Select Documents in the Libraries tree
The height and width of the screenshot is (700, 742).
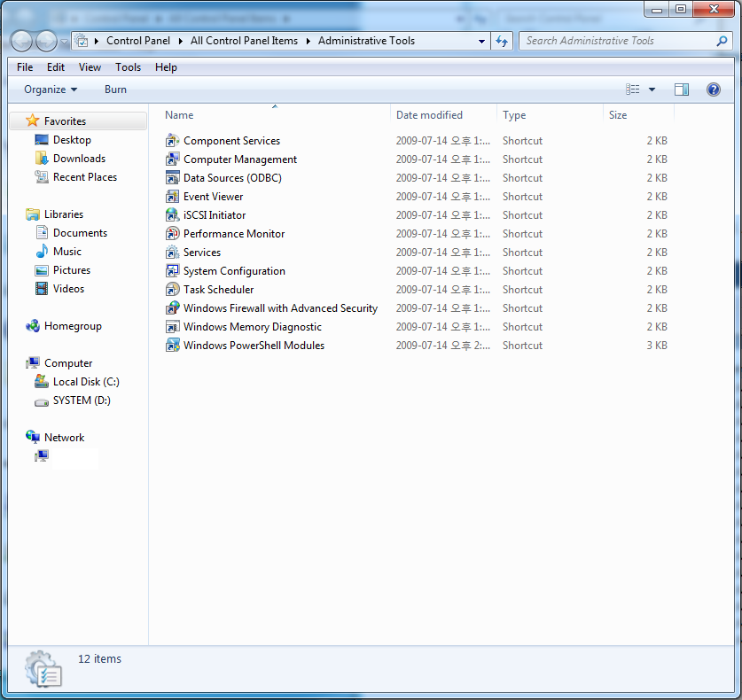pos(80,233)
